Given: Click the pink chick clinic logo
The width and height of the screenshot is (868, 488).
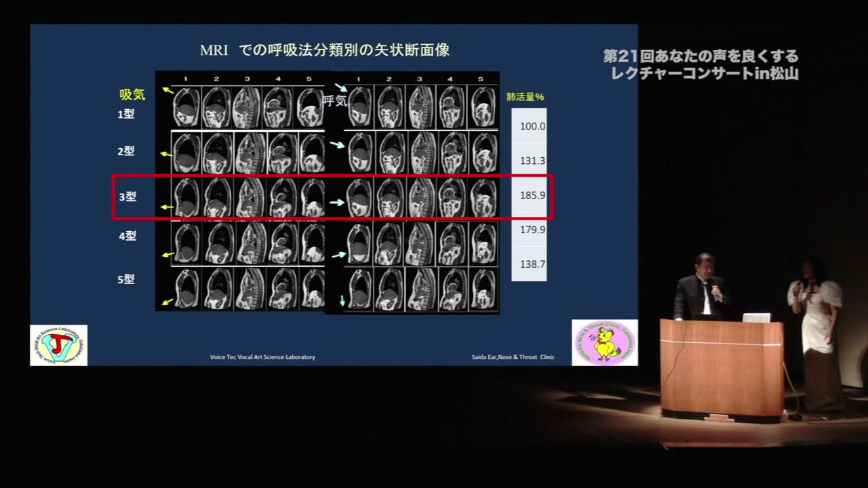Looking at the screenshot, I should [604, 343].
